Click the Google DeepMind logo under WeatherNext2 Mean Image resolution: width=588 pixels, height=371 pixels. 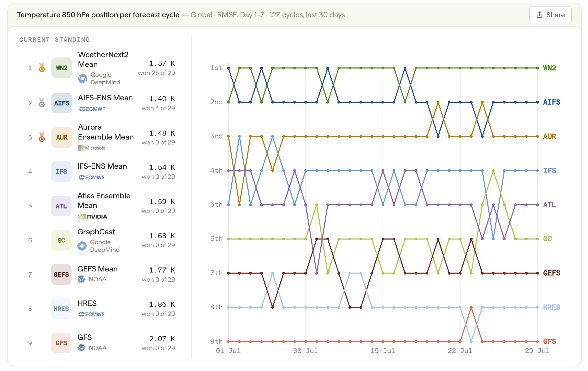[x=83, y=79]
